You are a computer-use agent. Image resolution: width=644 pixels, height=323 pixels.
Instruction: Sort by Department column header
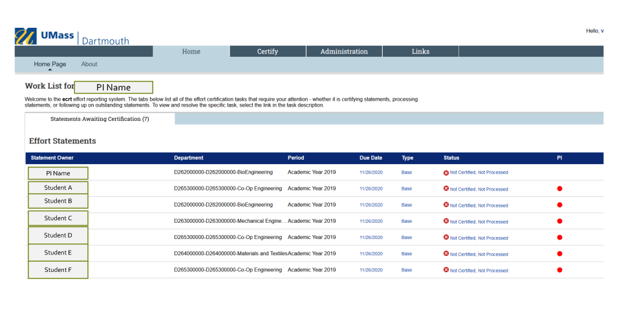pos(189,158)
